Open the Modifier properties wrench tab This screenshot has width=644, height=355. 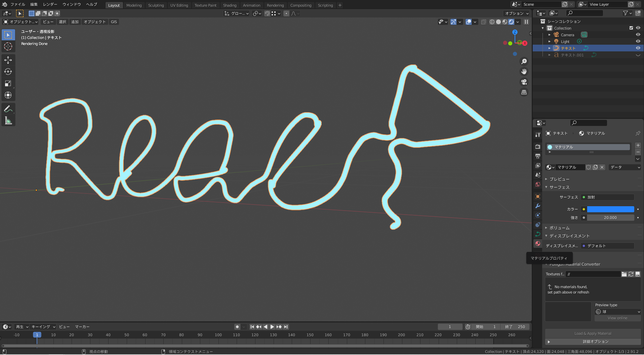[538, 206]
